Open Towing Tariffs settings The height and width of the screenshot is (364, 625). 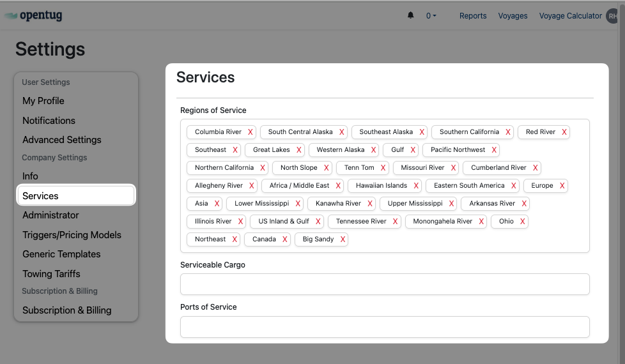pos(51,274)
